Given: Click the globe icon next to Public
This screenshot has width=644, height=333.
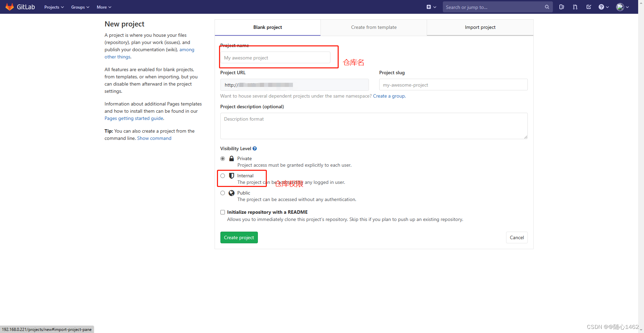Looking at the screenshot, I should (x=231, y=193).
